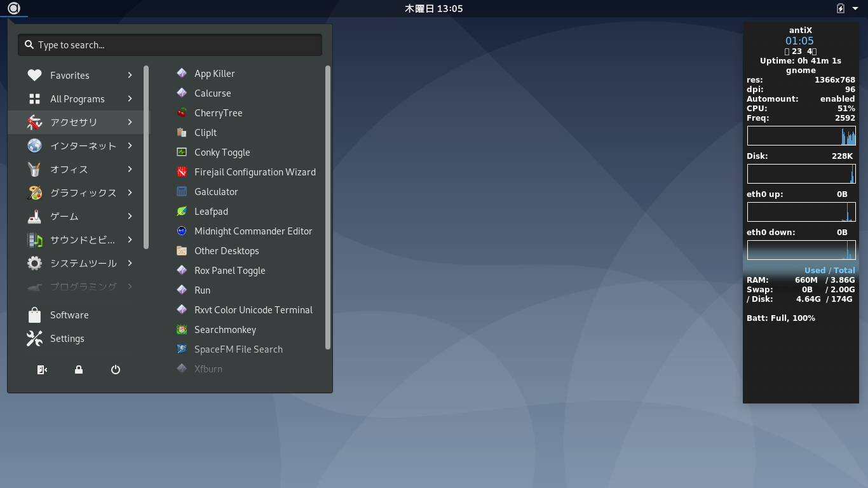
Task: Launch Galculator from its calculator icon
Action: click(x=182, y=191)
